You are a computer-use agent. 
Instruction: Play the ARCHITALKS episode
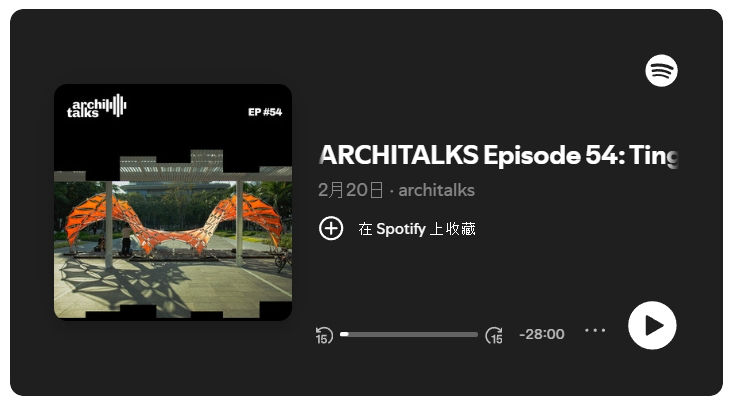point(652,325)
